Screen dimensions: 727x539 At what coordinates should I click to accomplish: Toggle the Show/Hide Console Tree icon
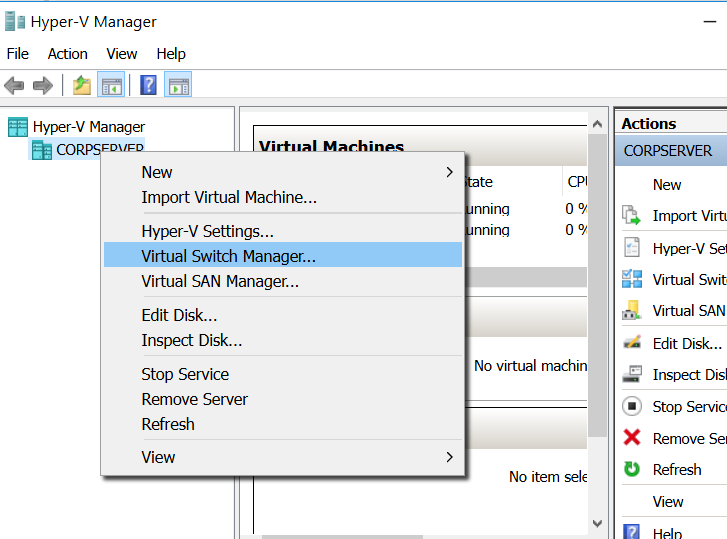coord(111,86)
